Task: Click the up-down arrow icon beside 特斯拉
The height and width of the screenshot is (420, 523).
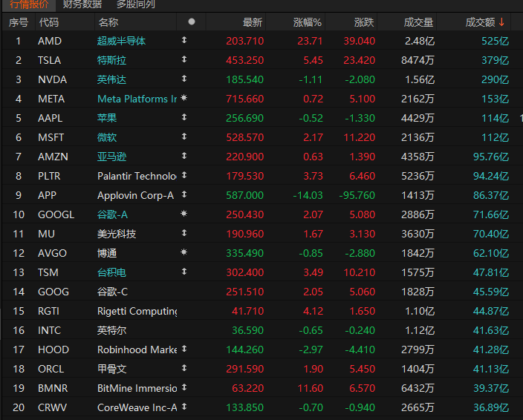Action: (183, 60)
